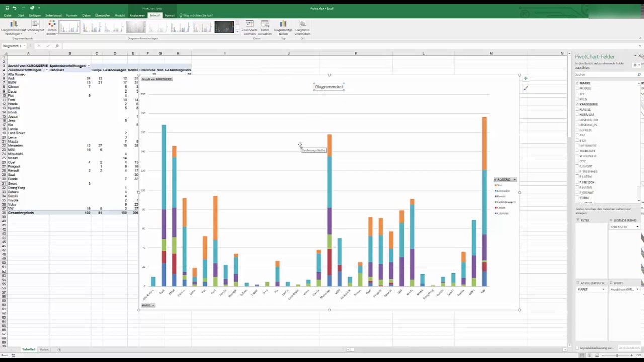Switch to the Ansicht ribbon tab
Screen dimensions: 644x362
(x=120, y=15)
